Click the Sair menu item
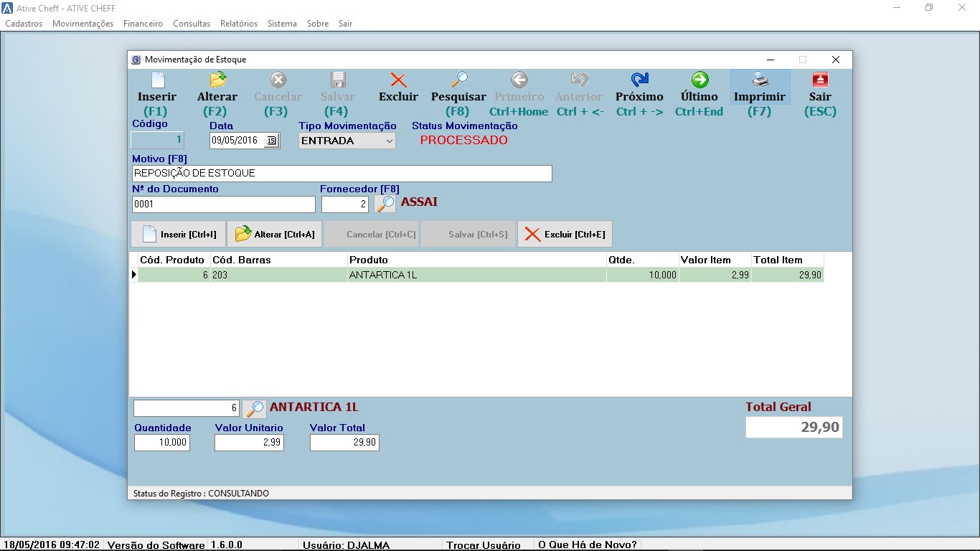The image size is (980, 551). point(346,24)
